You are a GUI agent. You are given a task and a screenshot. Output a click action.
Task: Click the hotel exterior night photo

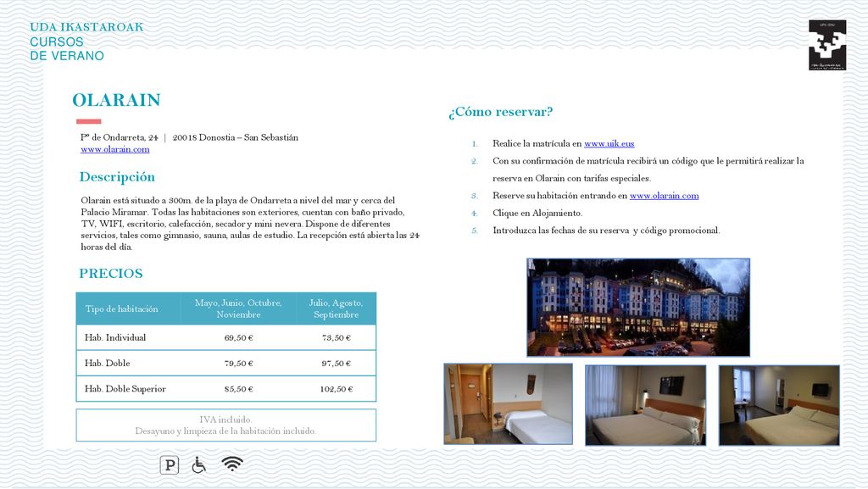click(x=638, y=307)
